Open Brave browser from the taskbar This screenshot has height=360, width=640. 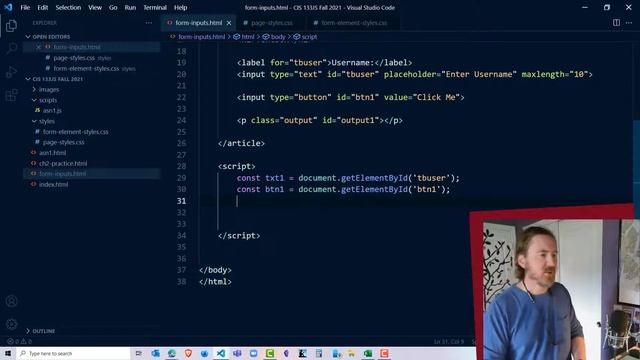188,353
